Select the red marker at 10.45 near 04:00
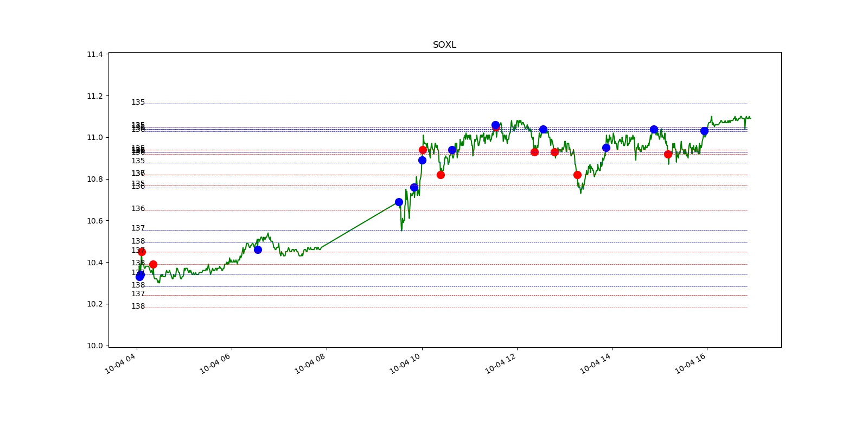Screen dimensions: 868x434 [142, 252]
